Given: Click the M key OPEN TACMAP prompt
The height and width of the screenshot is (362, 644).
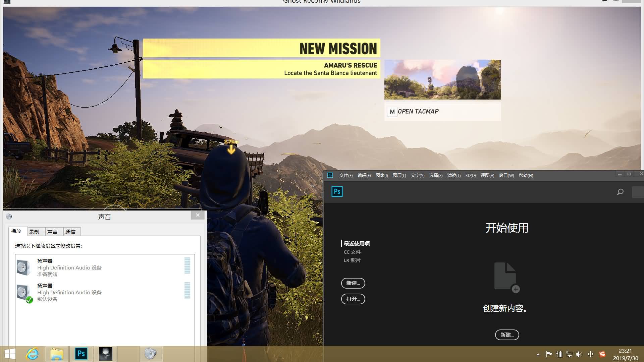Looking at the screenshot, I should pyautogui.click(x=442, y=111).
